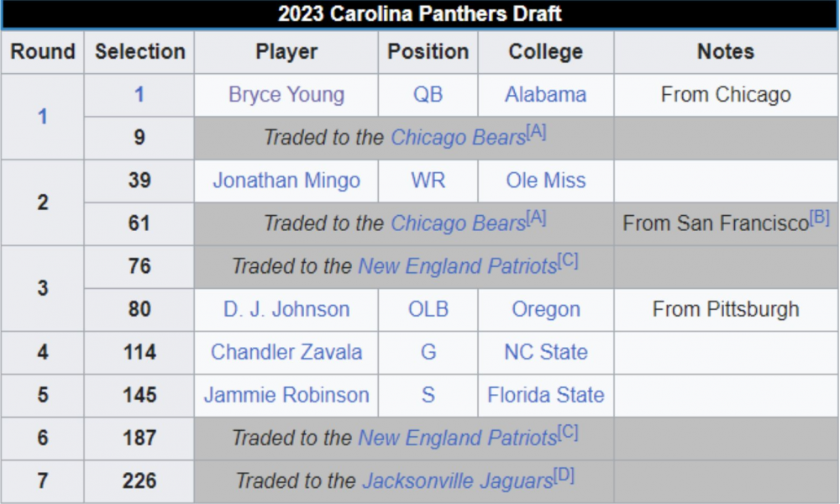
Task: Click footnote [B] beside From San Francisco
Action: (x=820, y=218)
